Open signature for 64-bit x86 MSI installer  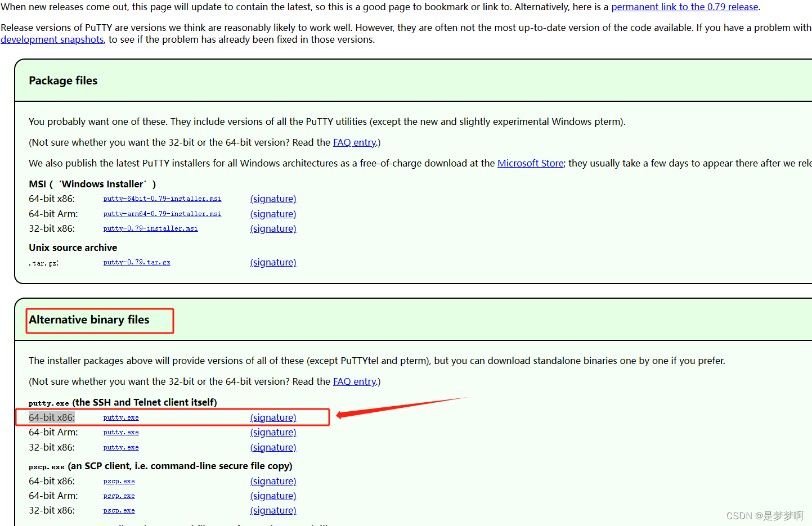tap(273, 199)
